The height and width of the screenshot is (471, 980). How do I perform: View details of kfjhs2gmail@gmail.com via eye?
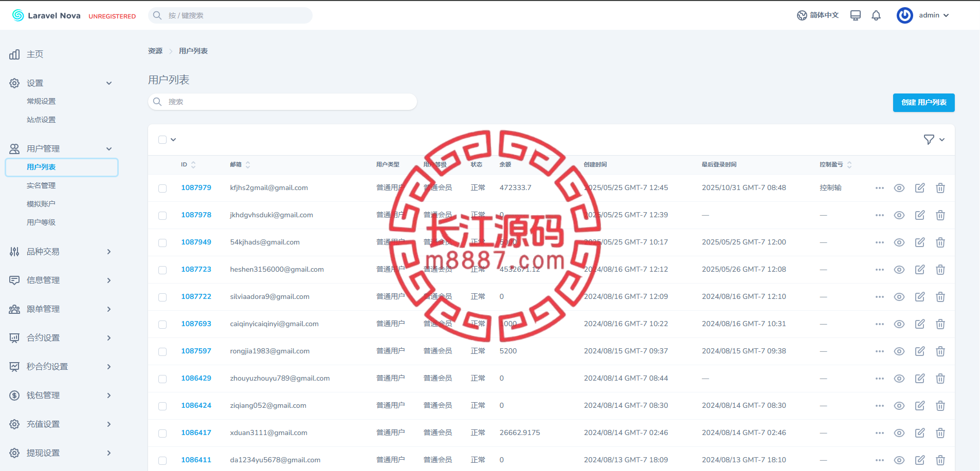(899, 188)
